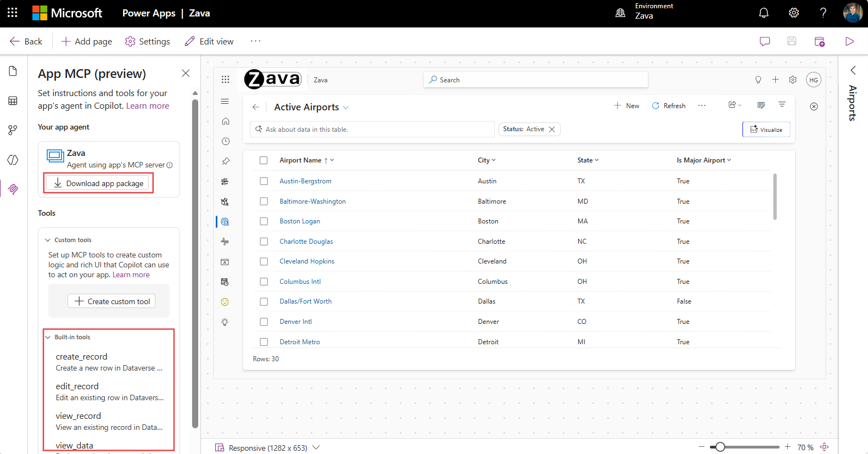This screenshot has height=454, width=868.
Task: Check the Columbus Intl row checkbox
Action: tap(264, 282)
